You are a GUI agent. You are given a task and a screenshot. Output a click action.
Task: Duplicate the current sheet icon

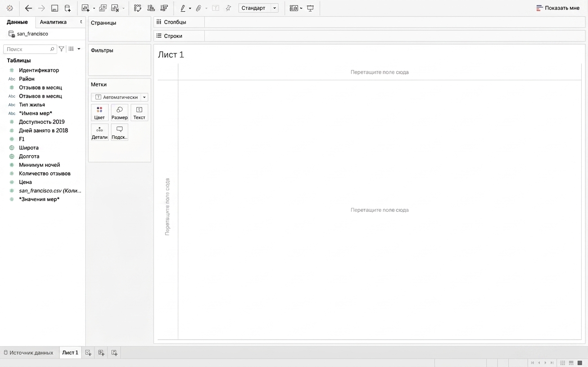click(x=103, y=8)
